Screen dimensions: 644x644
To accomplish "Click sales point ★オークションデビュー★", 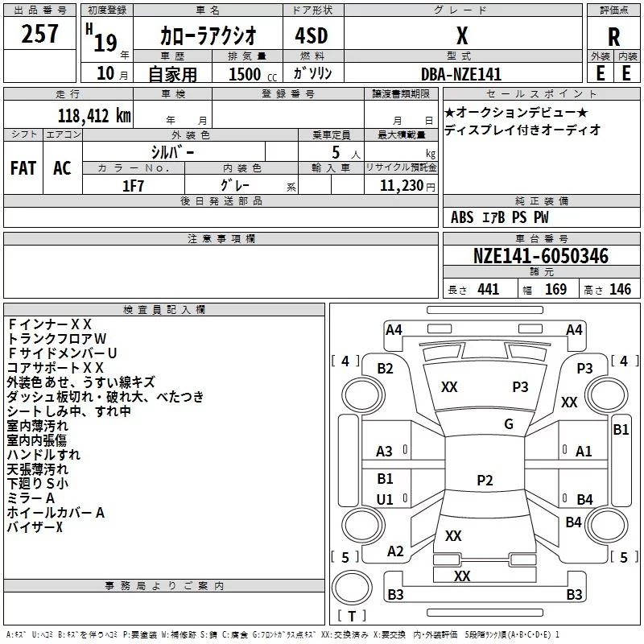I will point(516,112).
